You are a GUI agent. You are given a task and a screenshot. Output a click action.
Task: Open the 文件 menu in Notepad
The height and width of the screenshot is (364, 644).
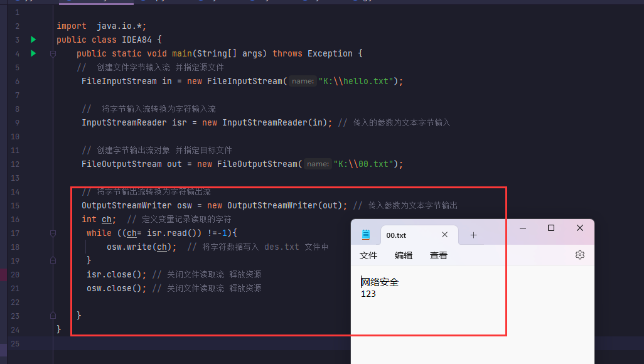(368, 255)
